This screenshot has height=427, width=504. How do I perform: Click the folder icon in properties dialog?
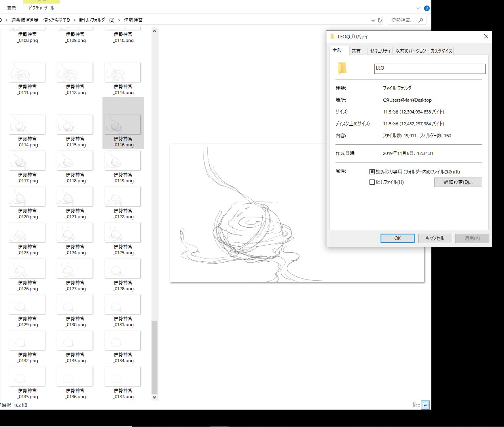tap(342, 68)
